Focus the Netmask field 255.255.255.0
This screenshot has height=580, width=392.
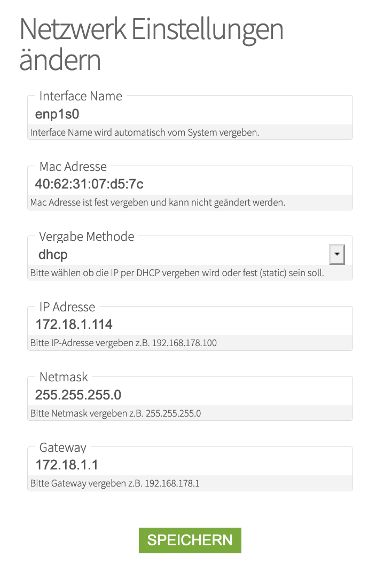tap(190, 395)
